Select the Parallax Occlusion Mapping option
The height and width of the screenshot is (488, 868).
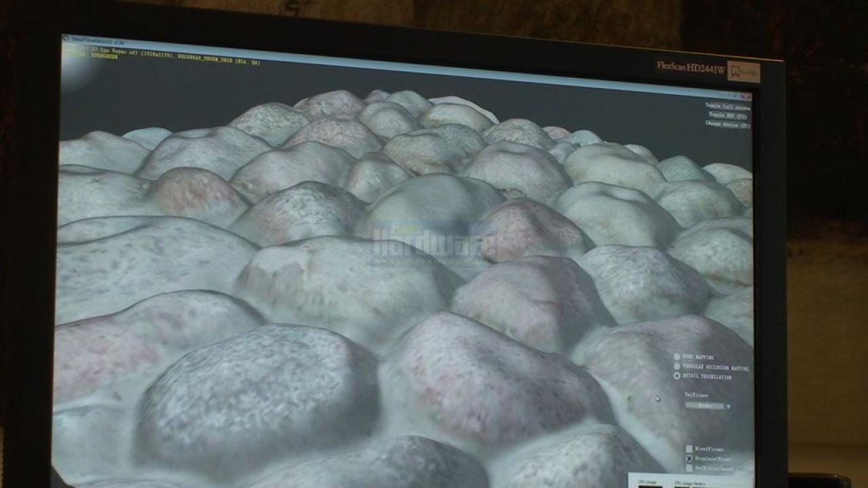(x=677, y=367)
